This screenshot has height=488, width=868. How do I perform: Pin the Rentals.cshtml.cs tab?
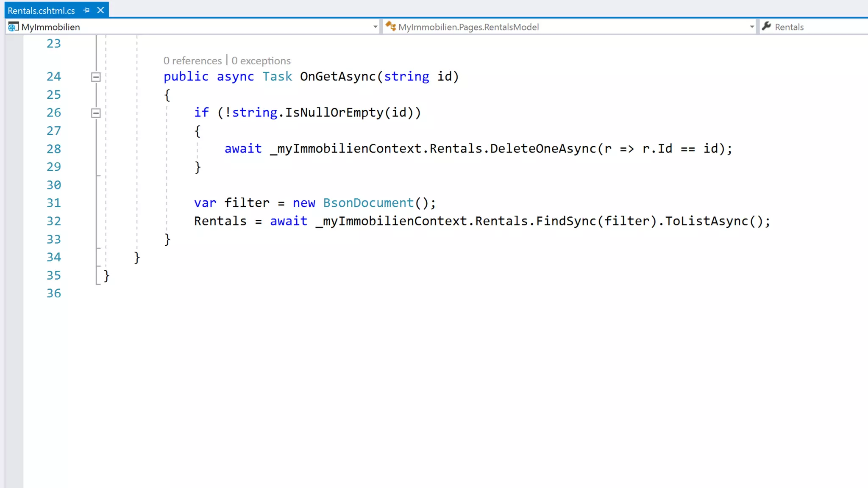(86, 10)
